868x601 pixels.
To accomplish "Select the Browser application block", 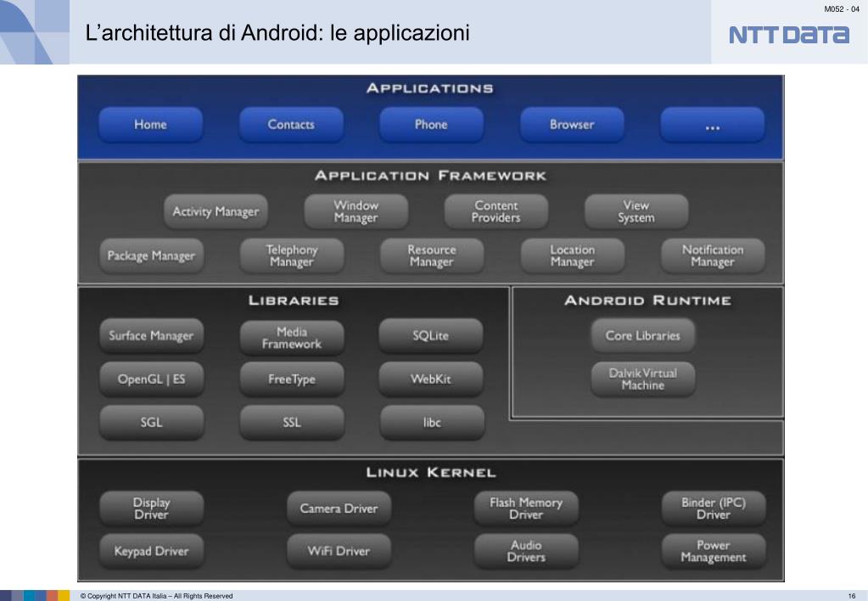I will point(572,125).
